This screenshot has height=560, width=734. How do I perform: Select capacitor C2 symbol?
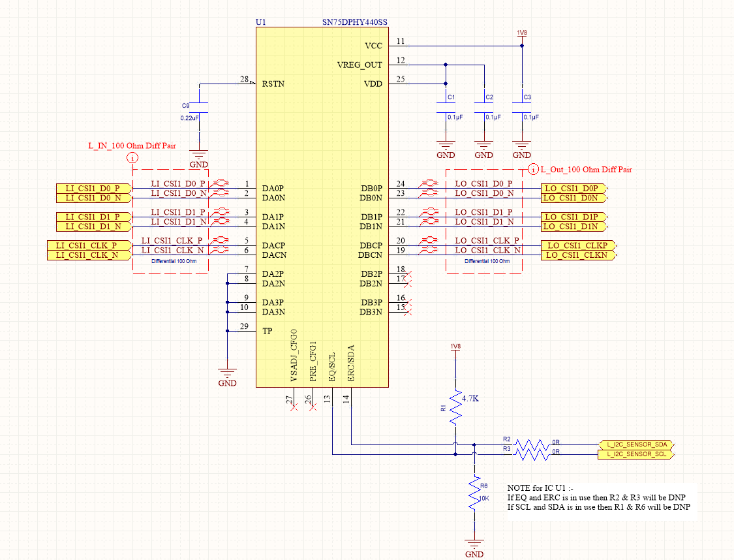[x=483, y=108]
